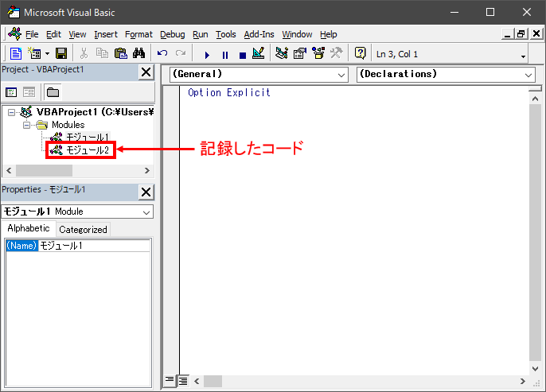Open the Tools menu
546x392 pixels.
[x=226, y=34]
